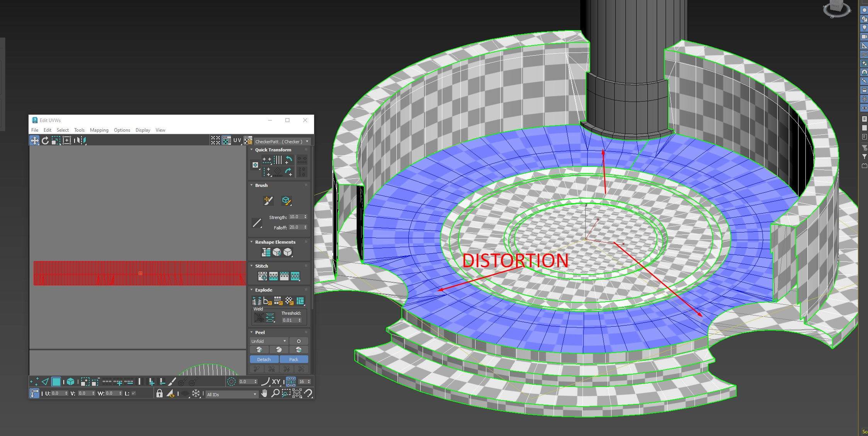Screen dimensions: 868x436
Task: Click Relax Until Flat icon
Action: pyautogui.click(x=277, y=252)
